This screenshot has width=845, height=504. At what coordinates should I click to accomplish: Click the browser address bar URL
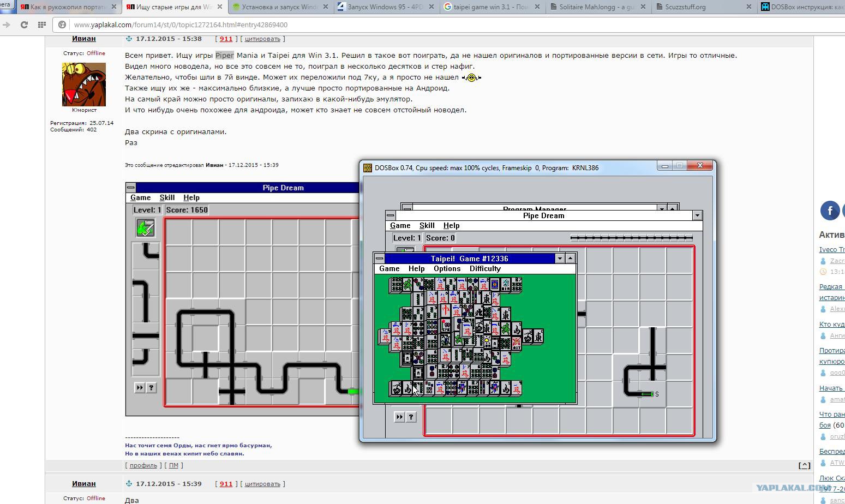pos(181,25)
